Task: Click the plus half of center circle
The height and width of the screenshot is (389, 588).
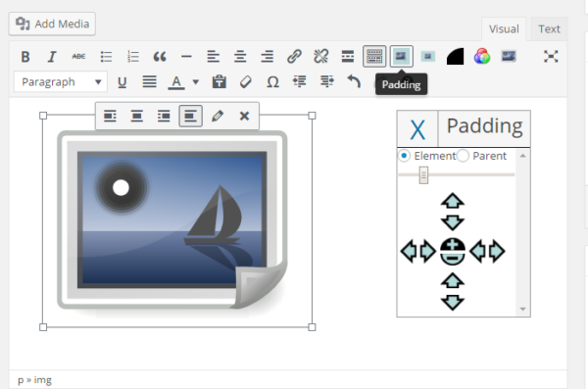Action: [x=453, y=245]
